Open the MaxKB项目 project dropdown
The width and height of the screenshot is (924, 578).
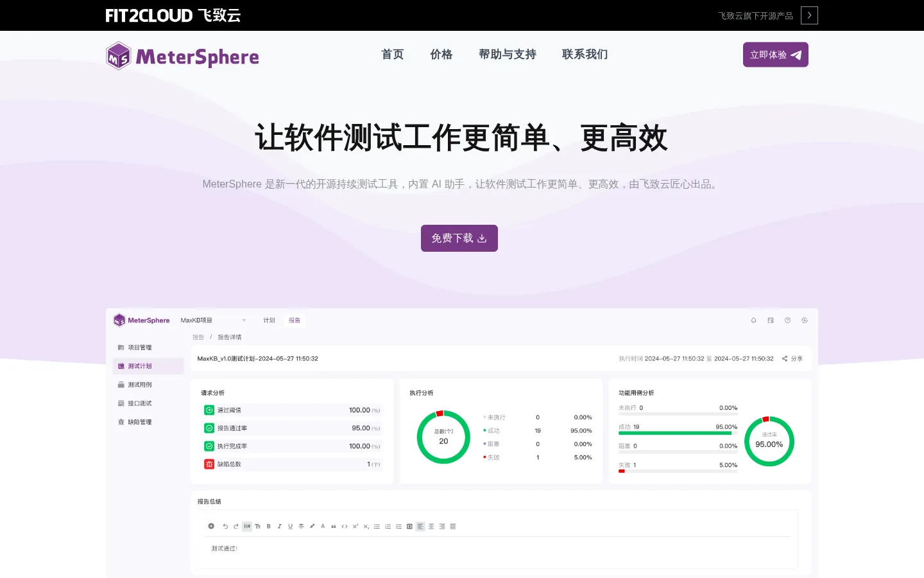(x=213, y=320)
